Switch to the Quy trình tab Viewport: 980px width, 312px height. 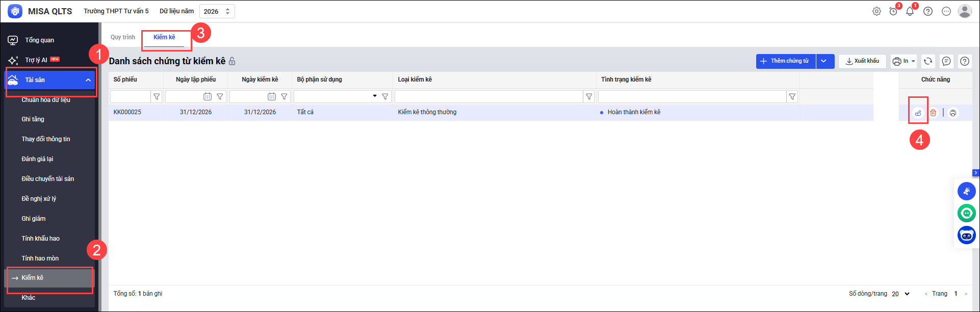(x=123, y=37)
